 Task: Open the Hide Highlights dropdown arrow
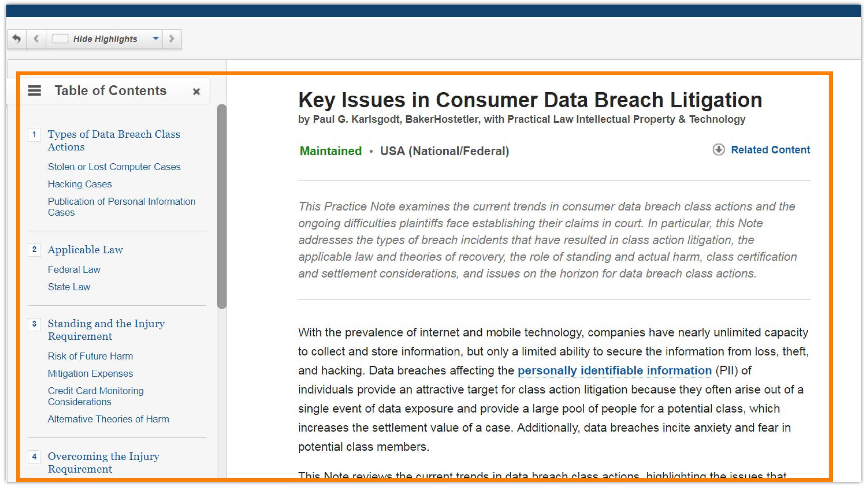coord(156,38)
